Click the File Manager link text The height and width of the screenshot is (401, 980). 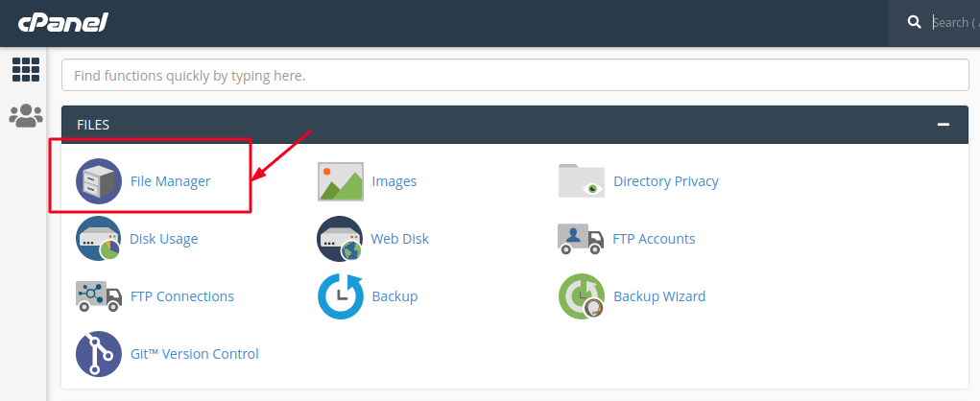(171, 181)
